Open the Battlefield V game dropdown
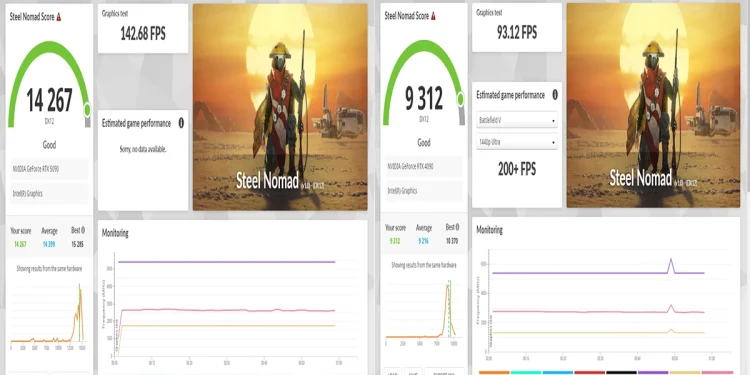750x375 pixels. pyautogui.click(x=517, y=121)
